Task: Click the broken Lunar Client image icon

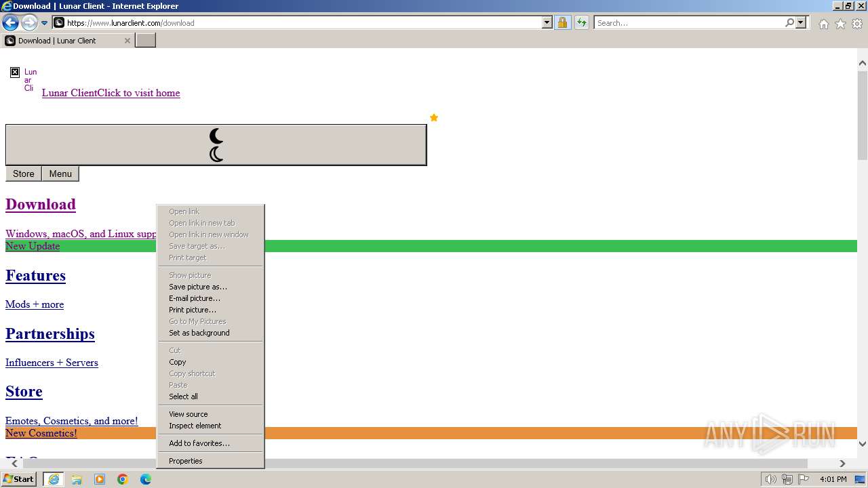Action: click(x=15, y=72)
